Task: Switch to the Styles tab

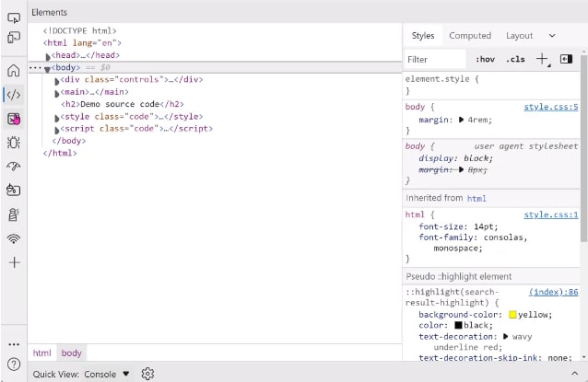Action: click(x=423, y=36)
